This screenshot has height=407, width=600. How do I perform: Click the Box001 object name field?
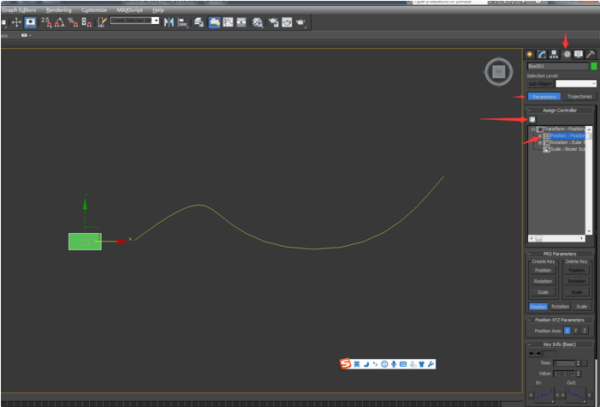(558, 66)
